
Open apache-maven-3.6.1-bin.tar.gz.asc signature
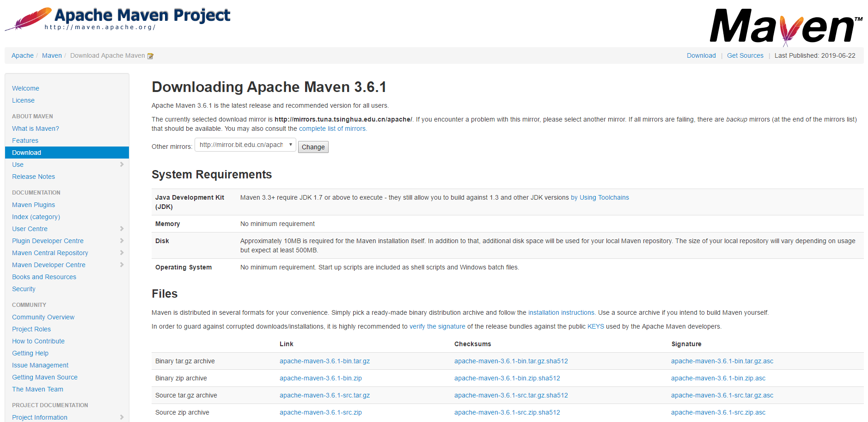[722, 361]
